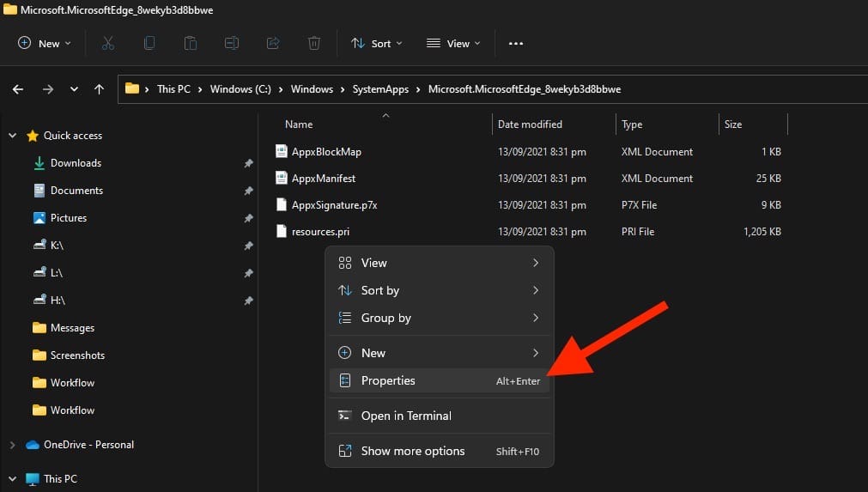The image size is (868, 492).
Task: Select the resources.pri file name
Action: [320, 232]
